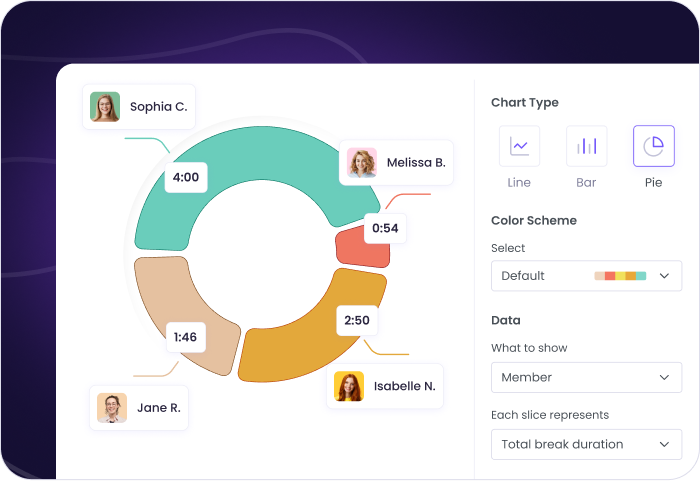Open the Total break duration dropdown
The image size is (700, 481).
click(x=585, y=444)
